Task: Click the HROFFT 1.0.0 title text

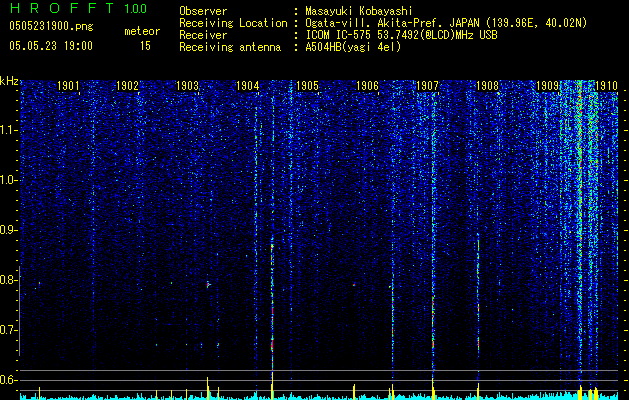Action: (x=78, y=8)
